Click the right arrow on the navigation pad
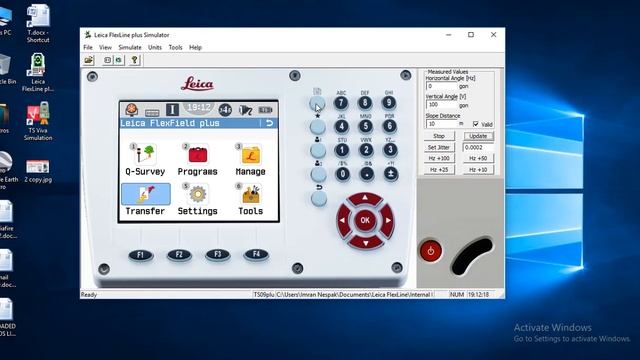 coord(388,220)
